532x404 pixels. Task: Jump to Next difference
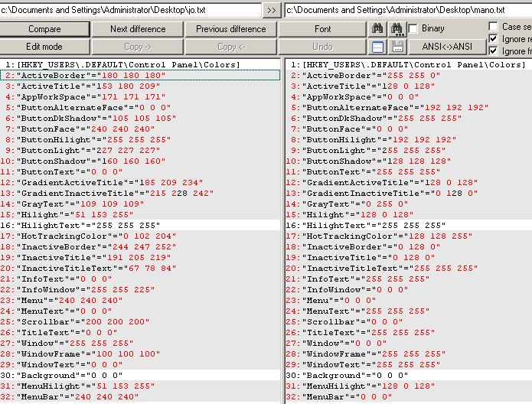click(x=138, y=29)
